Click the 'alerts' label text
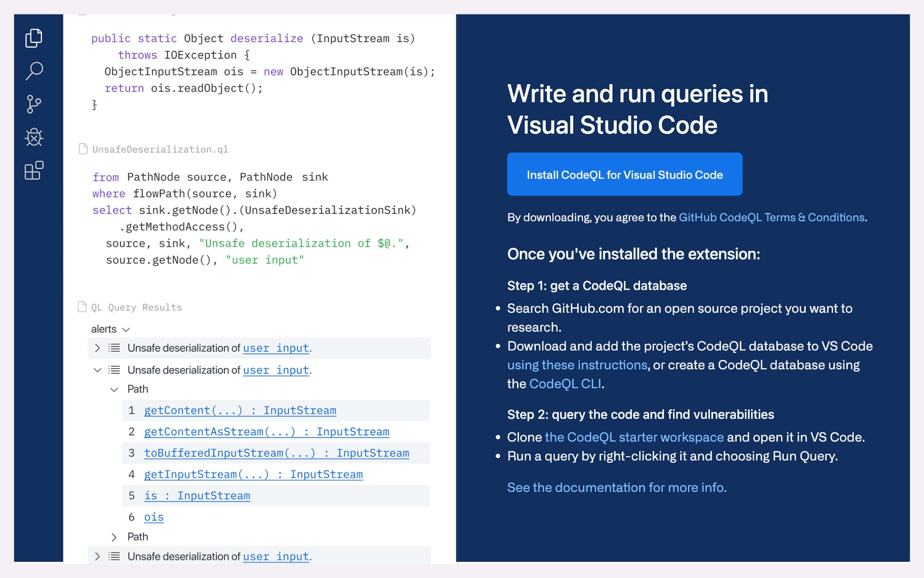Viewport: 924px width, 578px height. click(104, 329)
